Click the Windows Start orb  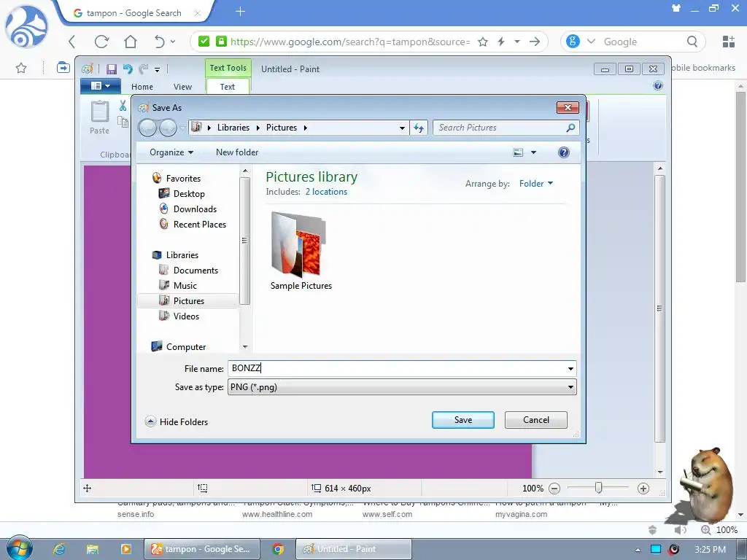click(x=20, y=548)
